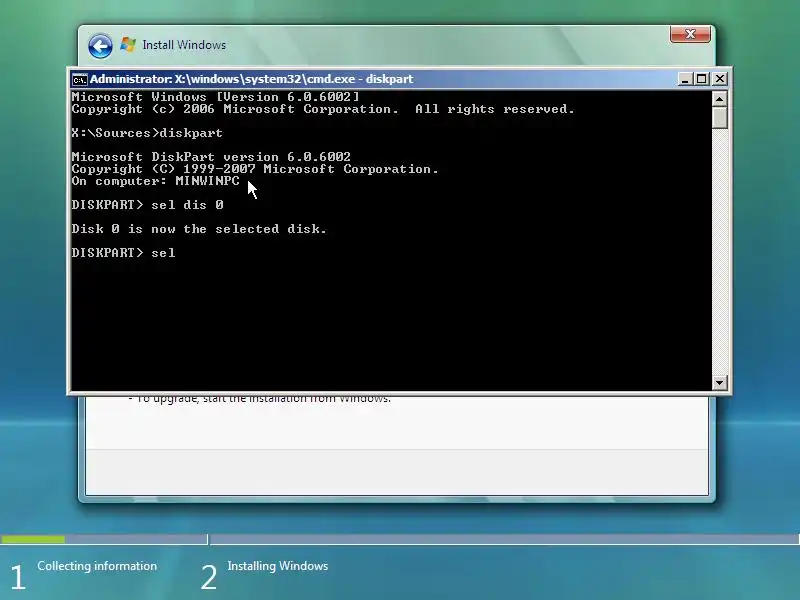Click 'Collecting information' step label
This screenshot has width=800, height=600.
coord(97,566)
